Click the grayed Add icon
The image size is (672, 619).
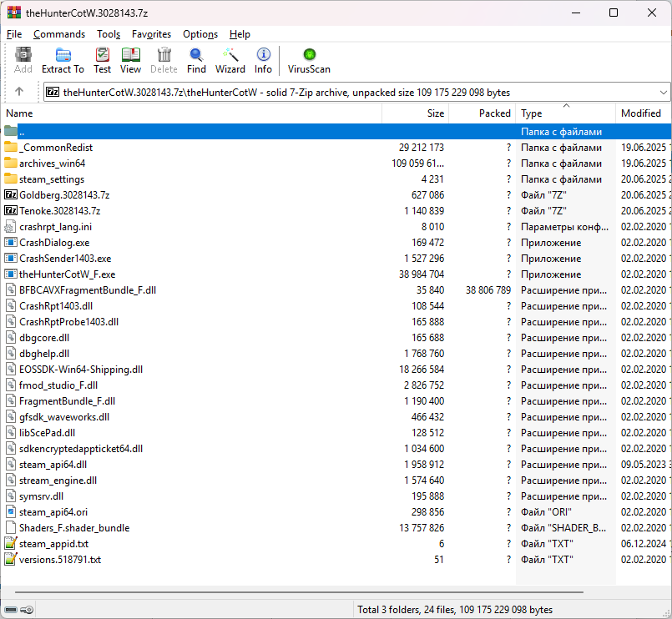tap(23, 58)
